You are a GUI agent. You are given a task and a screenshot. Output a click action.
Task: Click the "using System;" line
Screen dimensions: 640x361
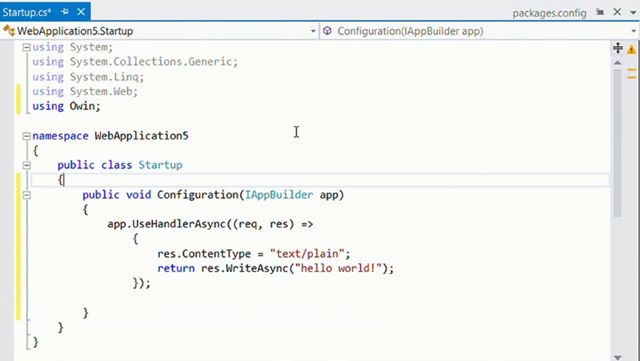click(72, 47)
